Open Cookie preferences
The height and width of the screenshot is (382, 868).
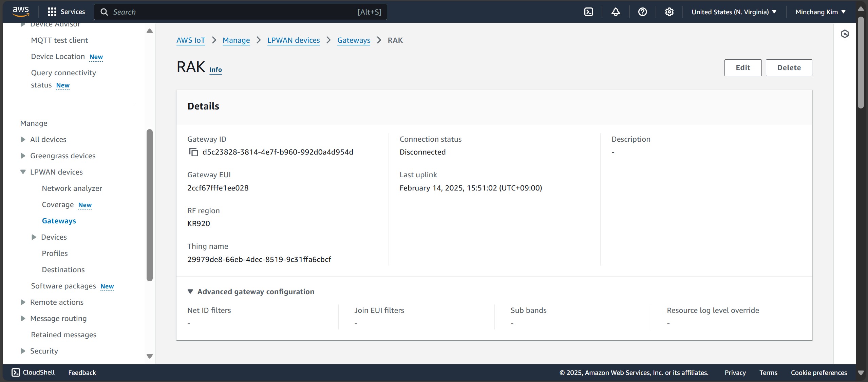coord(819,372)
